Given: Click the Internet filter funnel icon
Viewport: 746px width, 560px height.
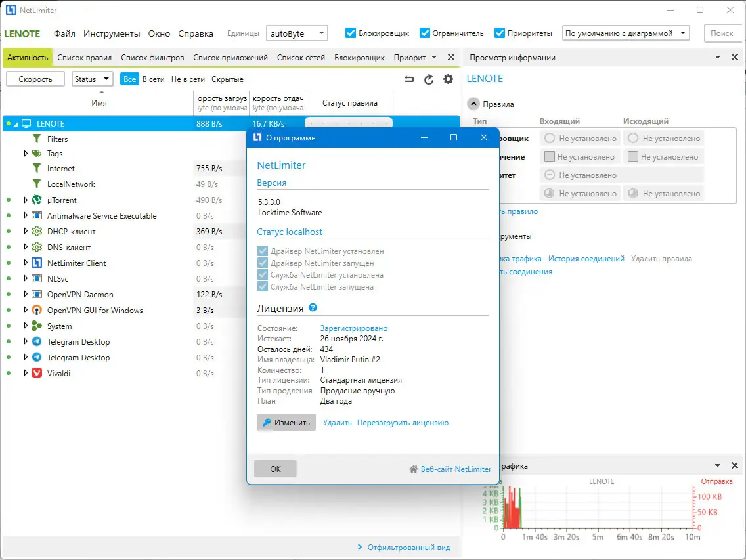Looking at the screenshot, I should 37,169.
